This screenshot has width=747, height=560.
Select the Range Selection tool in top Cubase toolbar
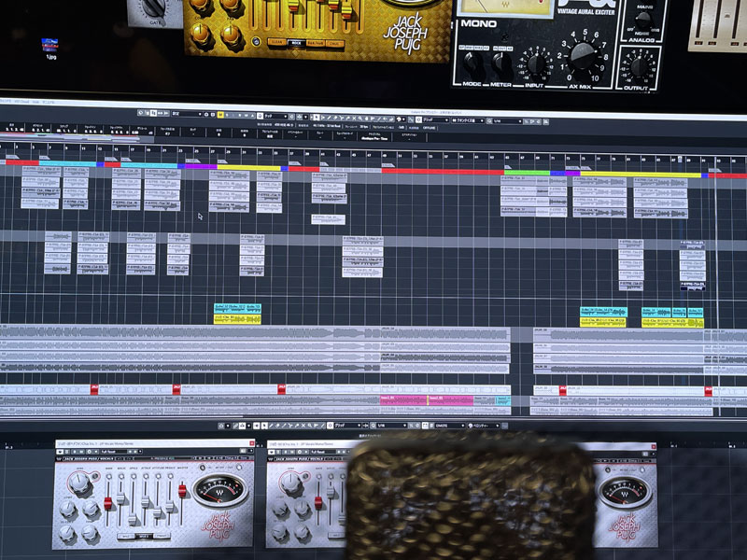click(x=322, y=118)
